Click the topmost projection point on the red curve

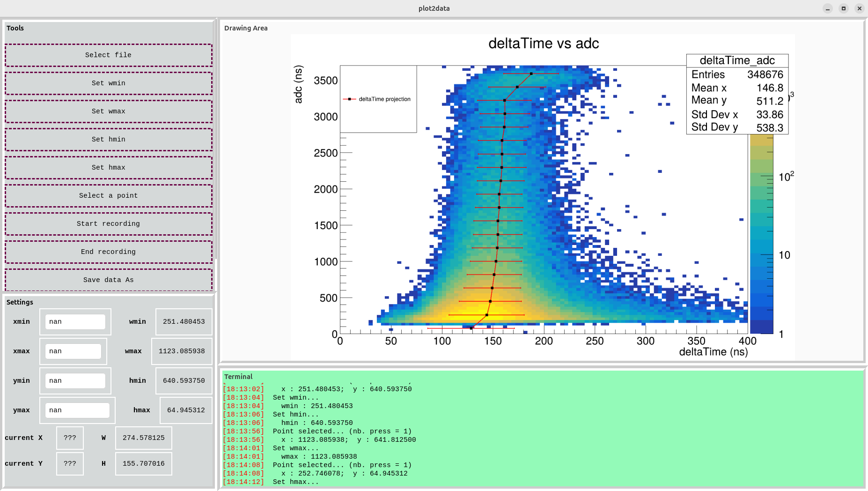(x=531, y=74)
